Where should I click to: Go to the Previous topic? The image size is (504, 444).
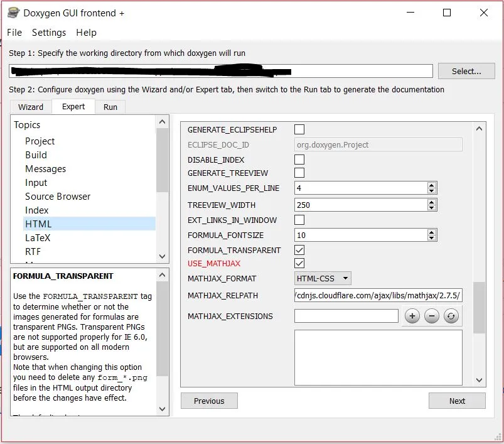(x=209, y=401)
